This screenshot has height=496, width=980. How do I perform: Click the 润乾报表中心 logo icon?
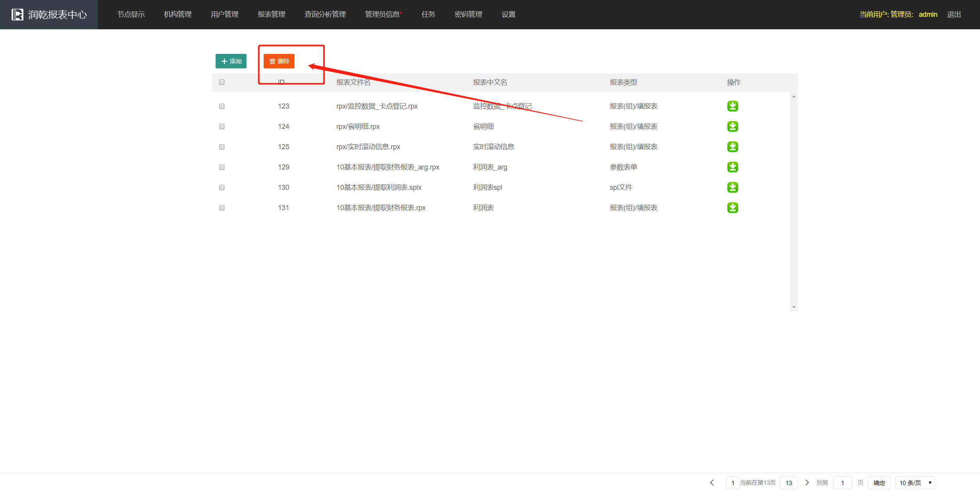point(17,14)
